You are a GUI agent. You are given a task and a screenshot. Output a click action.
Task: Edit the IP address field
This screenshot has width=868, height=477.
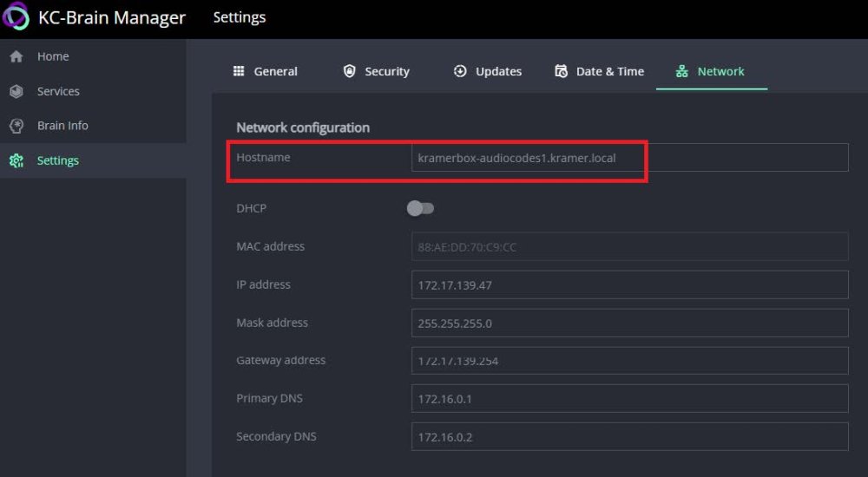(x=629, y=284)
